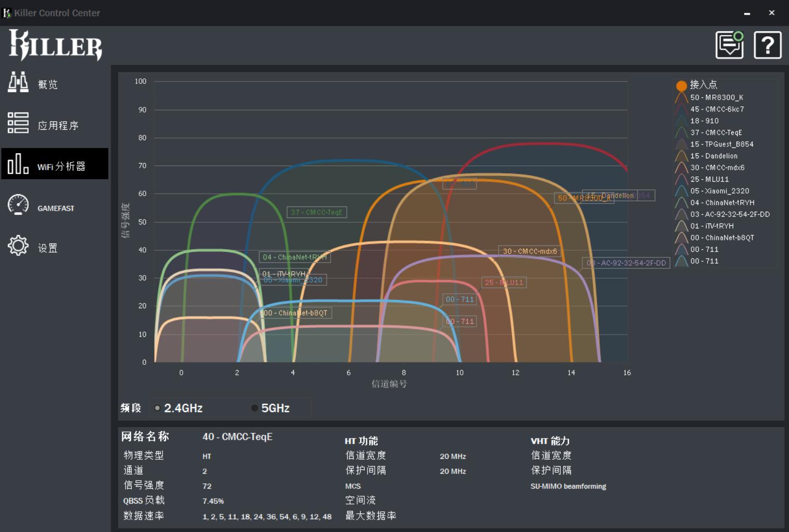
Task: Open the 概览 binoculars icon
Action: pyautogui.click(x=18, y=83)
